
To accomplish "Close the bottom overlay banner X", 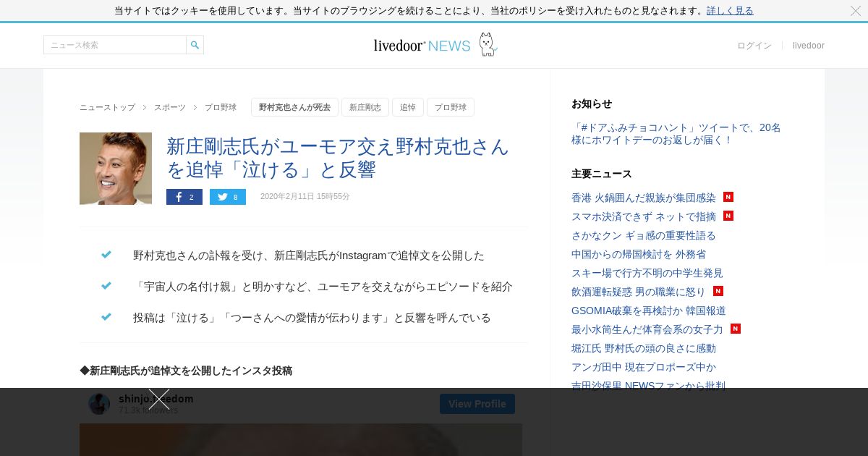I will 159,399.
